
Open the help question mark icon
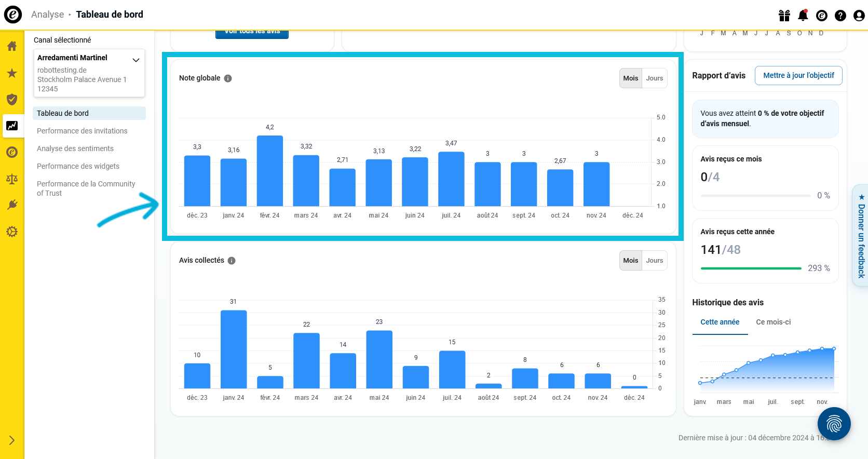point(840,16)
